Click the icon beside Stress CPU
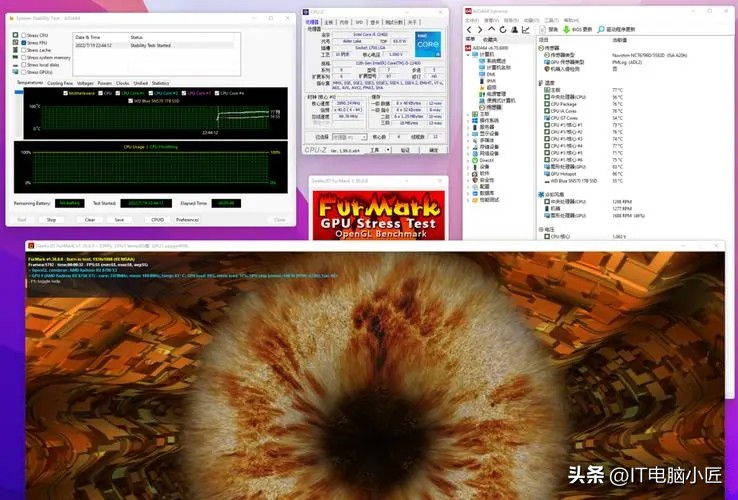 [16, 35]
